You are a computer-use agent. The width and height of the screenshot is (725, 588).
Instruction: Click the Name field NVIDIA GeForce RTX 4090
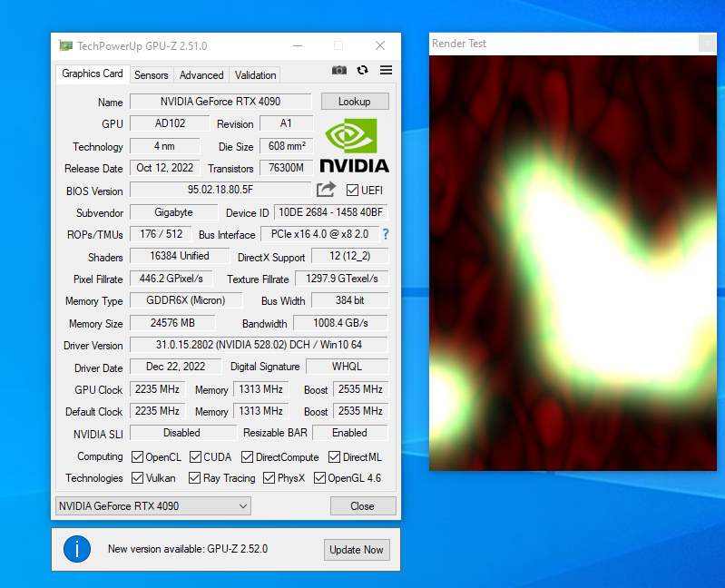[x=220, y=102]
